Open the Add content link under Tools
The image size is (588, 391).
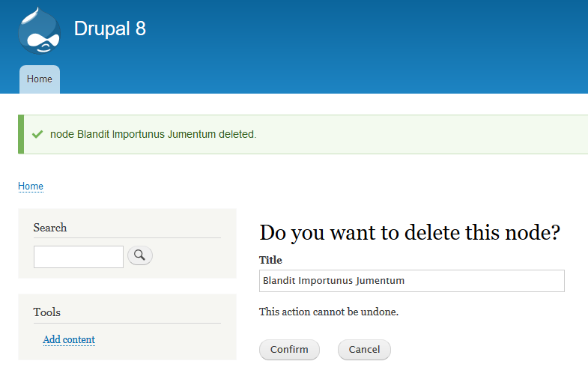click(69, 339)
